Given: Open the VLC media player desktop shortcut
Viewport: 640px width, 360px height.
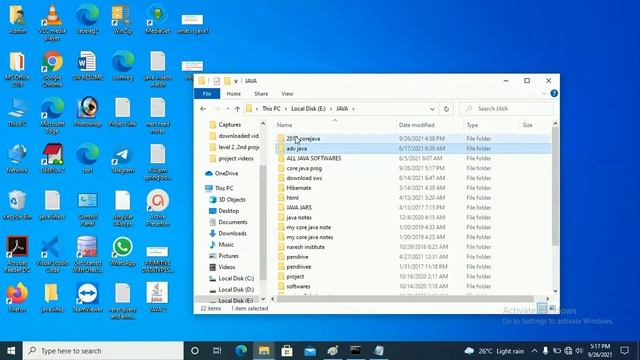Looking at the screenshot, I should [52, 22].
